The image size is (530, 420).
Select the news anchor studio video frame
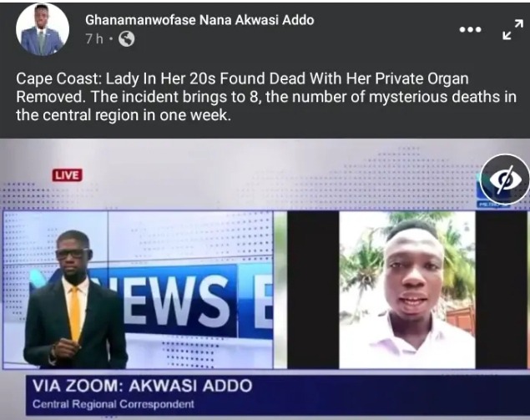pyautogui.click(x=138, y=290)
